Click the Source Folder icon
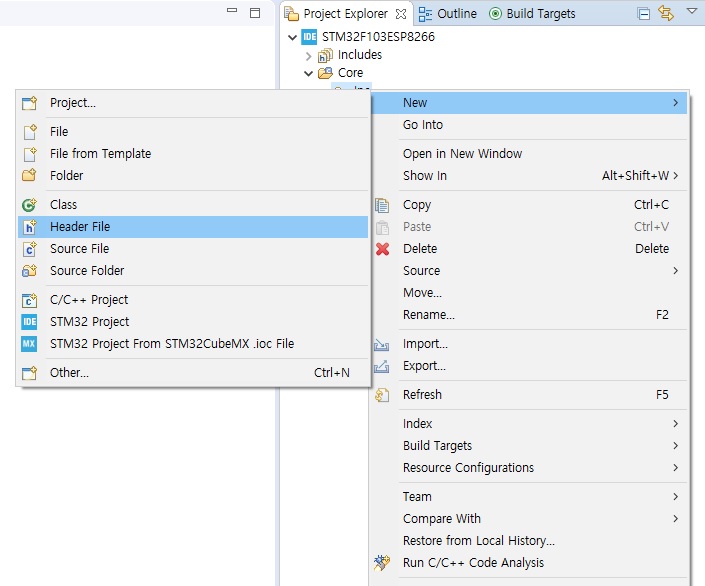 [x=29, y=271]
